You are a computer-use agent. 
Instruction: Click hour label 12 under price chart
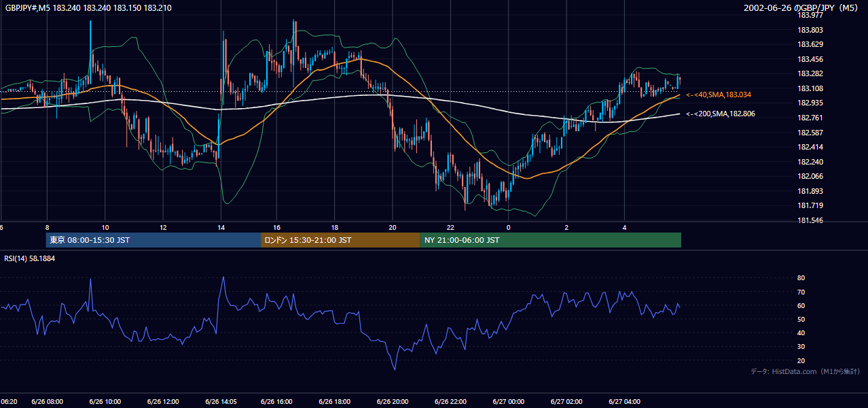[x=163, y=227]
